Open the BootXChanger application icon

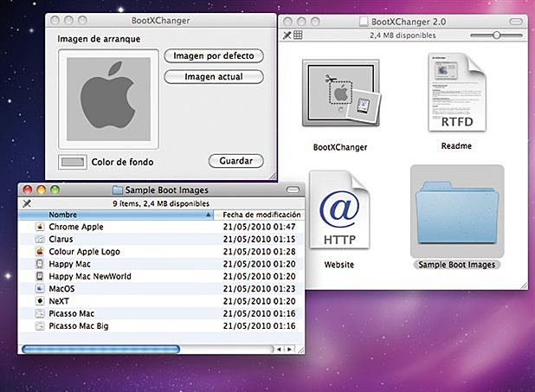(x=341, y=93)
